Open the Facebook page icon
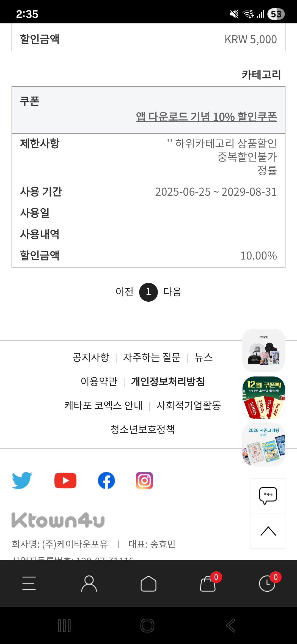This screenshot has width=297, height=644. click(x=106, y=481)
